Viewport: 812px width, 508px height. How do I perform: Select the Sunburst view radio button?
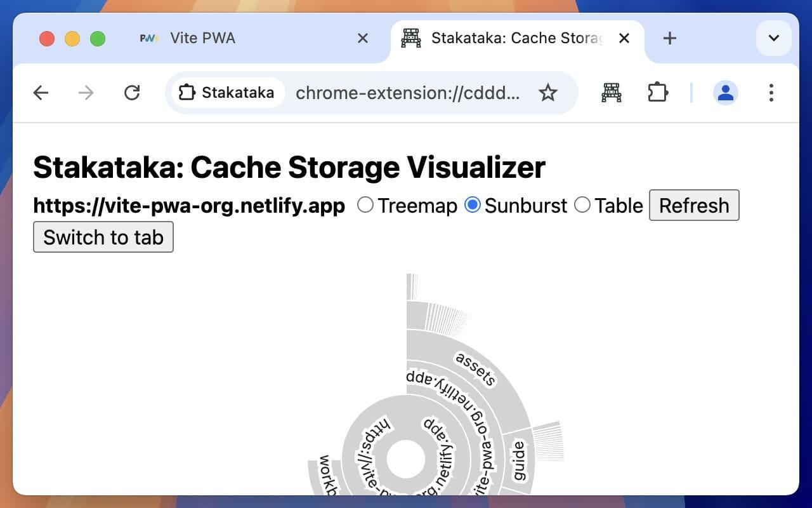[x=473, y=205]
